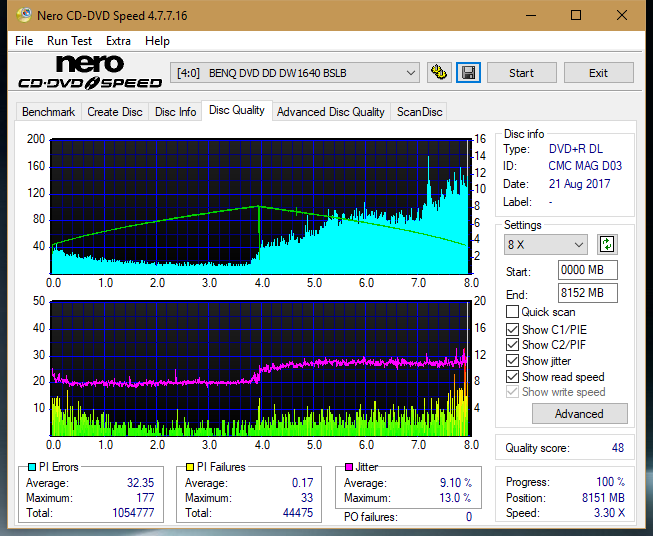Open the BENQ drive selection dropdown
The height and width of the screenshot is (536, 653).
295,73
